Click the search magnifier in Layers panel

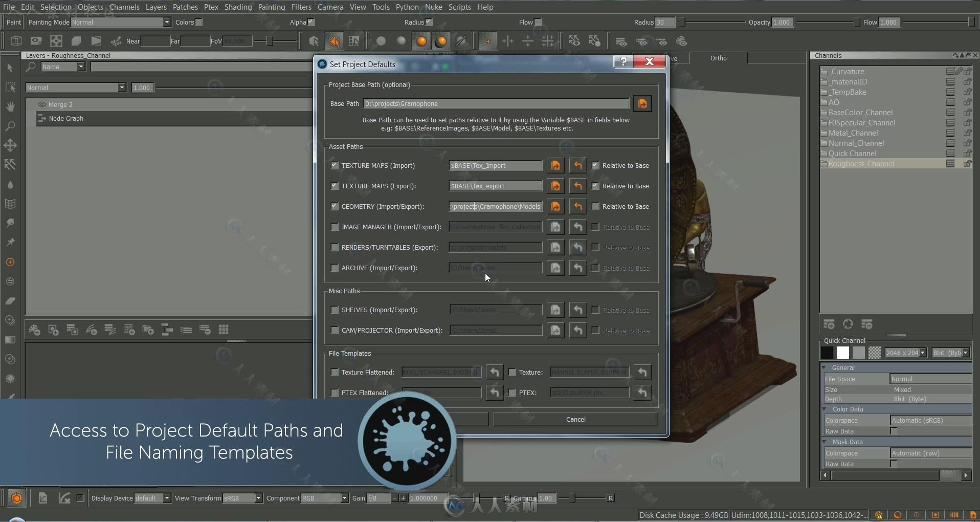pos(31,67)
